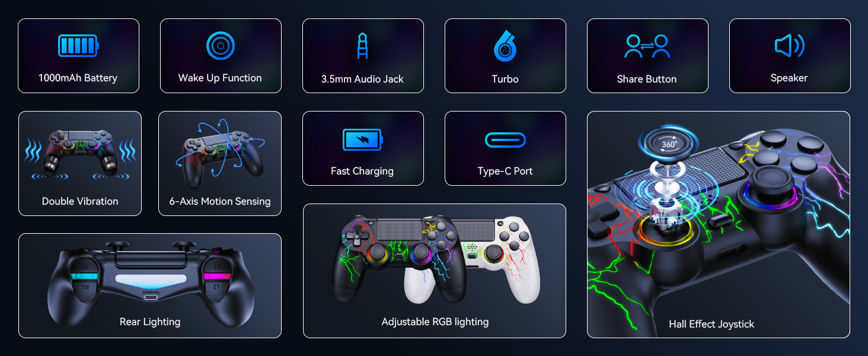Select the Wake Up Function target icon
The image size is (868, 356).
point(221,46)
